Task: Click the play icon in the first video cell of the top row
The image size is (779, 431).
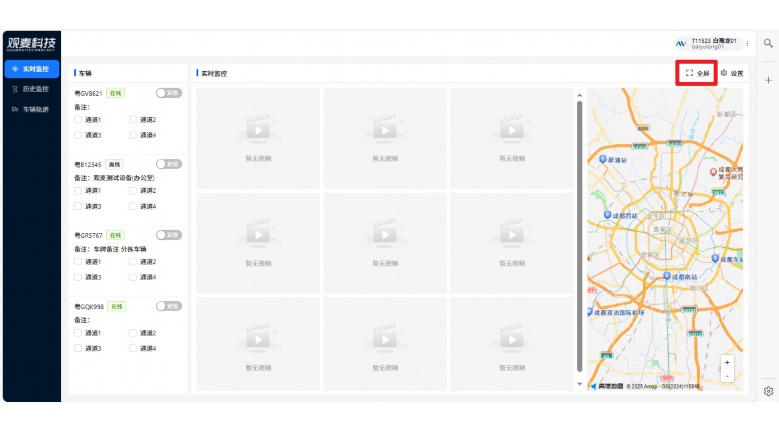Action: point(258,131)
